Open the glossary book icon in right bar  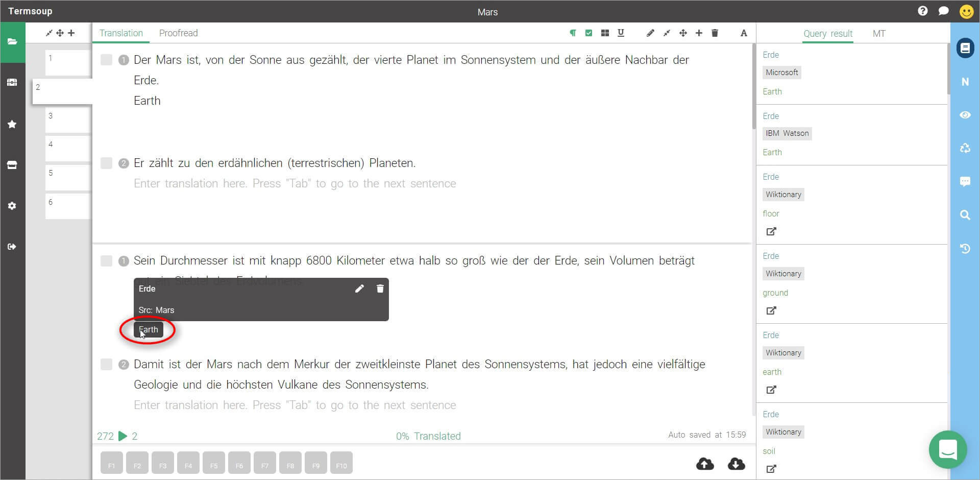(x=965, y=48)
